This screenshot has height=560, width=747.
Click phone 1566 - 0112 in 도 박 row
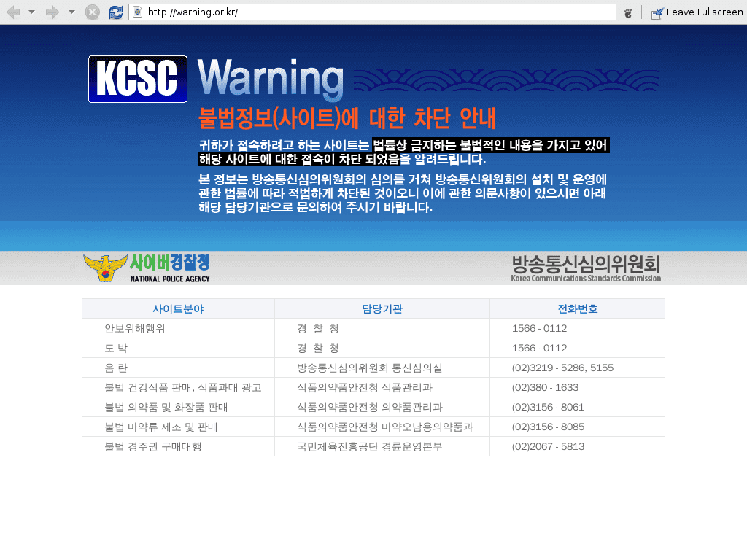click(x=539, y=348)
